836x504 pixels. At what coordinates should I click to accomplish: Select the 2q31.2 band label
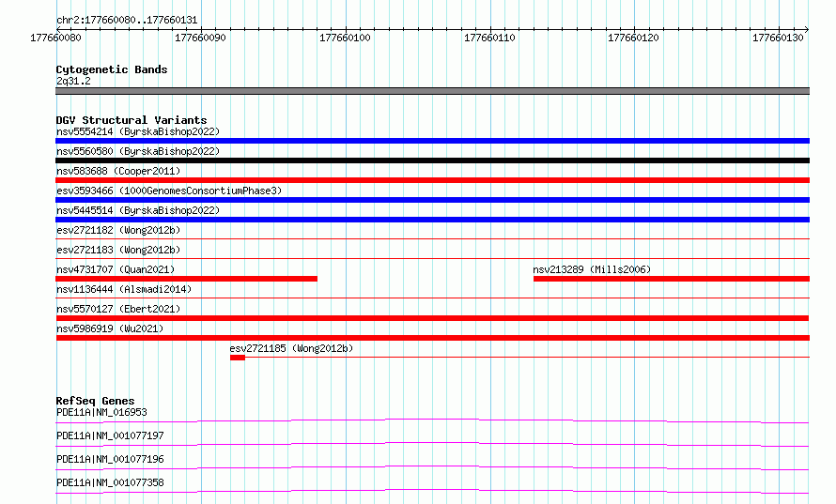(73, 81)
